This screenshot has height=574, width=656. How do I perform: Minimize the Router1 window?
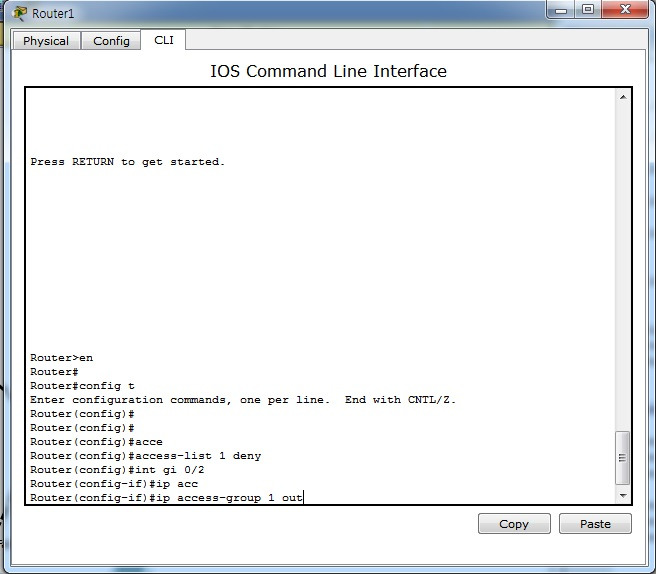[561, 10]
